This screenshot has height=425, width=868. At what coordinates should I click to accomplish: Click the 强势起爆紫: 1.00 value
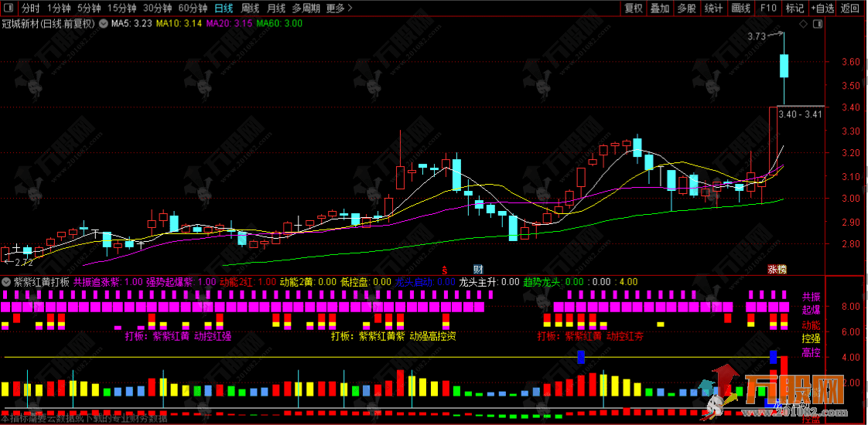coord(181,282)
